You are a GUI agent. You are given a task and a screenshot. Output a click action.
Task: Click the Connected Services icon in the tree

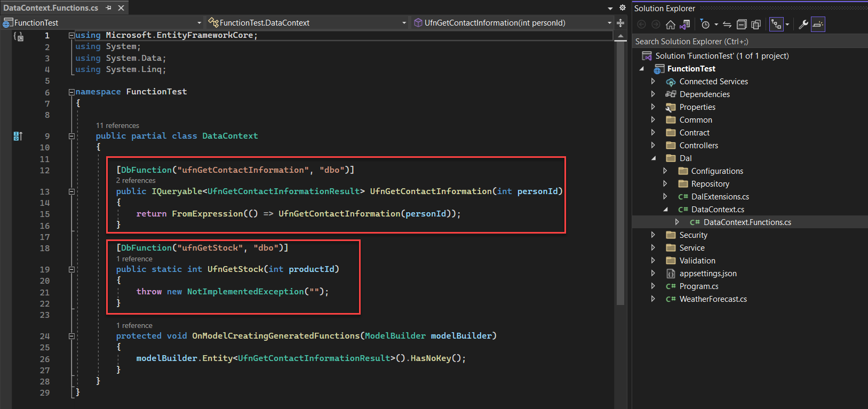click(x=671, y=82)
